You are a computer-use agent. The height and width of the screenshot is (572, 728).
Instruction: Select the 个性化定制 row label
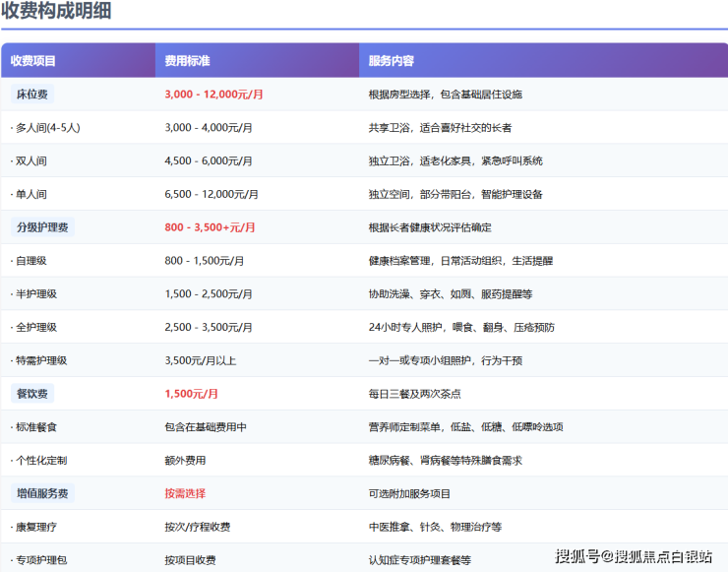[39, 460]
